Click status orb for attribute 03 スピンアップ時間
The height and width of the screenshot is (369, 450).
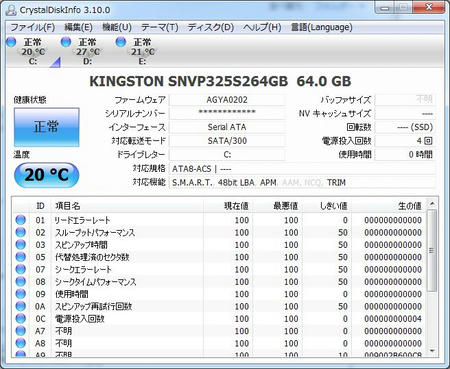point(21,245)
